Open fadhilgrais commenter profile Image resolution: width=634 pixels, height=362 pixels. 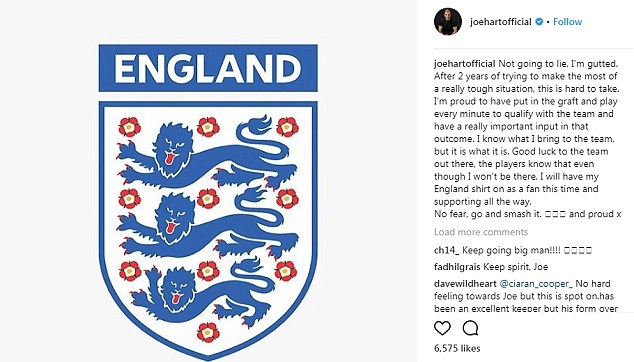(457, 267)
